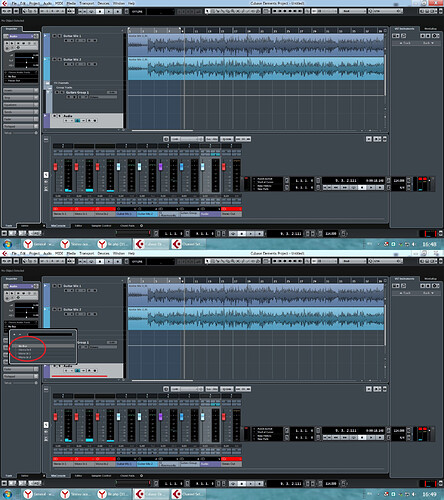The width and height of the screenshot is (444, 500).
Task: Expand Sends section in upper Inspector
Action: tap(21, 112)
